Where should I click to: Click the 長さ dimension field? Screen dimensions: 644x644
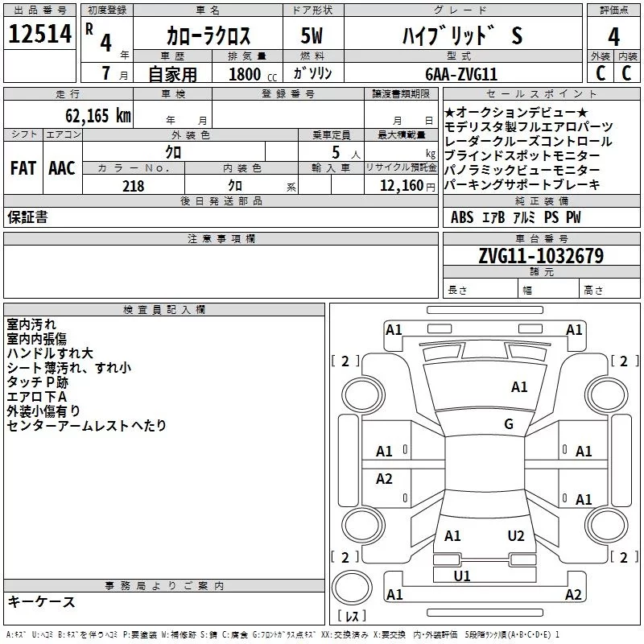[x=480, y=289]
